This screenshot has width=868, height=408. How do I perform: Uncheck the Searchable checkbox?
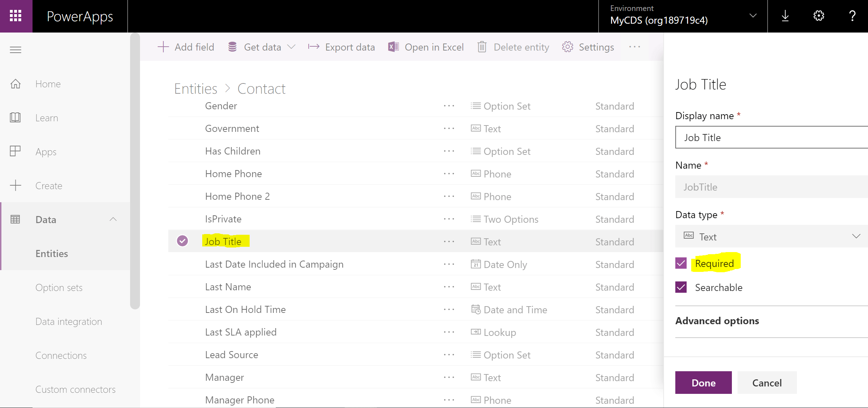(x=681, y=287)
